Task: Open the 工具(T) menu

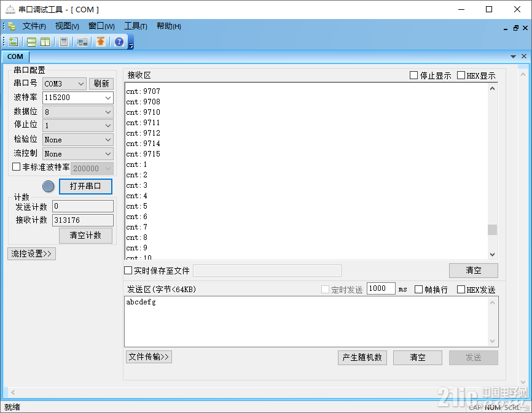Action: 136,26
